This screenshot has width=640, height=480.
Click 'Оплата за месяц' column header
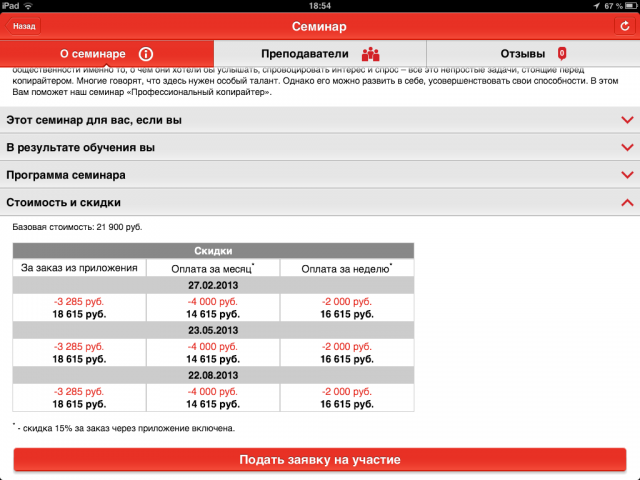click(x=213, y=269)
